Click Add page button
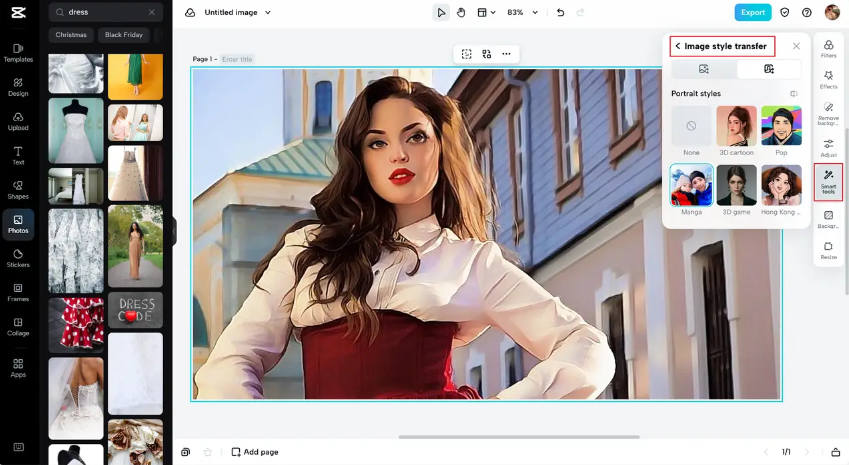 coord(255,452)
